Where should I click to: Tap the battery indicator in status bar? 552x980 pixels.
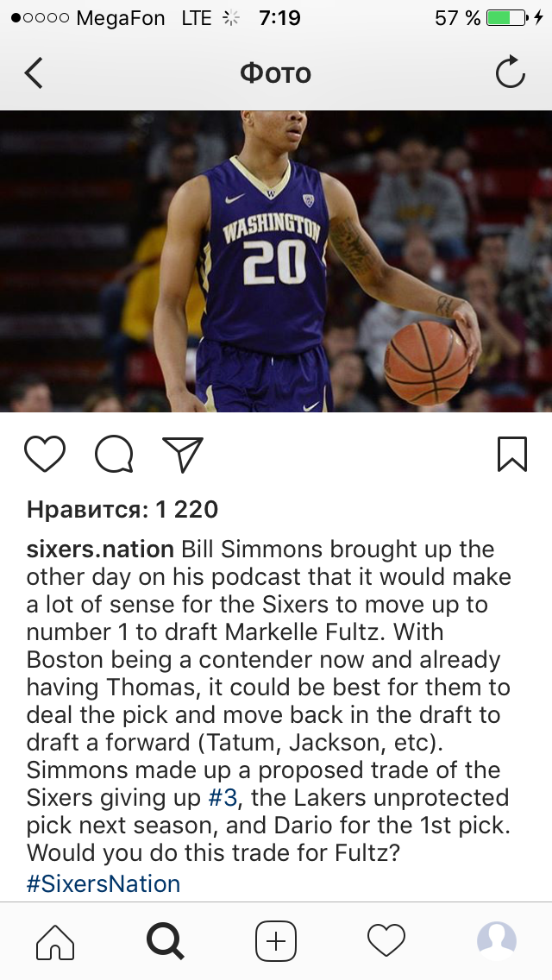[507, 17]
